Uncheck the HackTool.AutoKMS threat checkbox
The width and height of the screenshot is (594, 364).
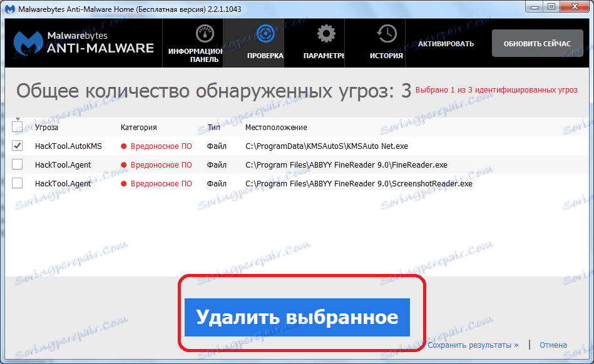click(18, 146)
